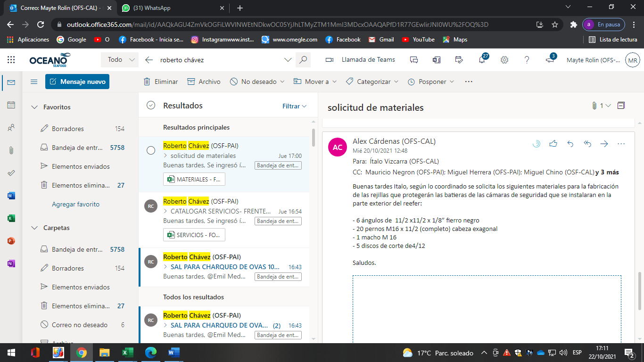Open the app launcher waffle icon

11,60
